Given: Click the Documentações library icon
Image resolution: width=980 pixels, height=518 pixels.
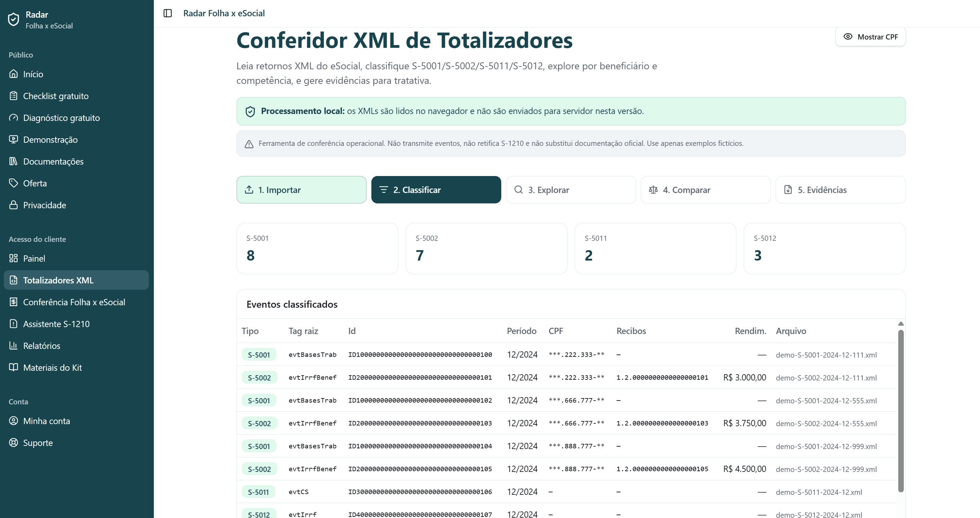Looking at the screenshot, I should click(x=14, y=161).
